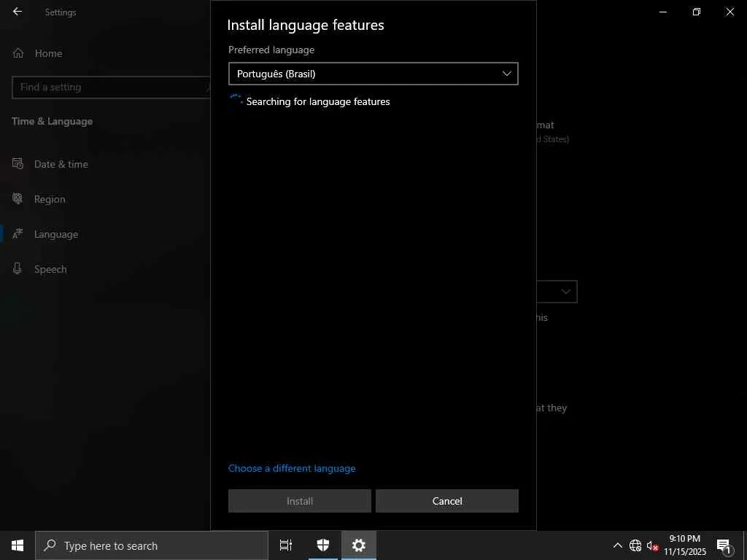
Task: Open clock and date flyout
Action: 685,545
